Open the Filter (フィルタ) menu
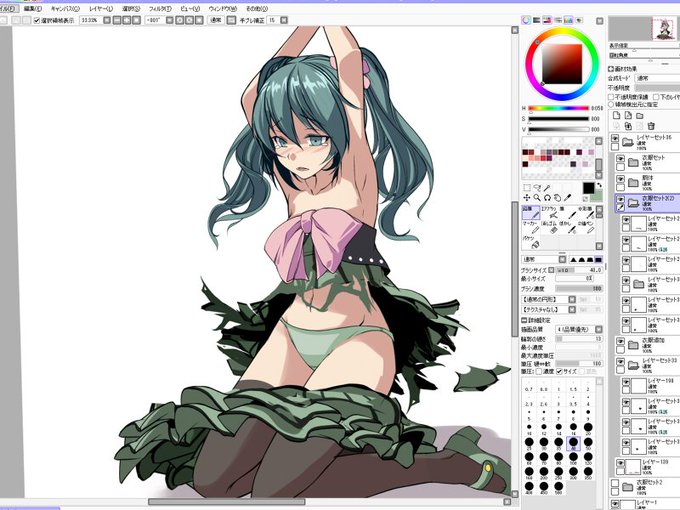The width and height of the screenshot is (680, 510). [x=160, y=9]
